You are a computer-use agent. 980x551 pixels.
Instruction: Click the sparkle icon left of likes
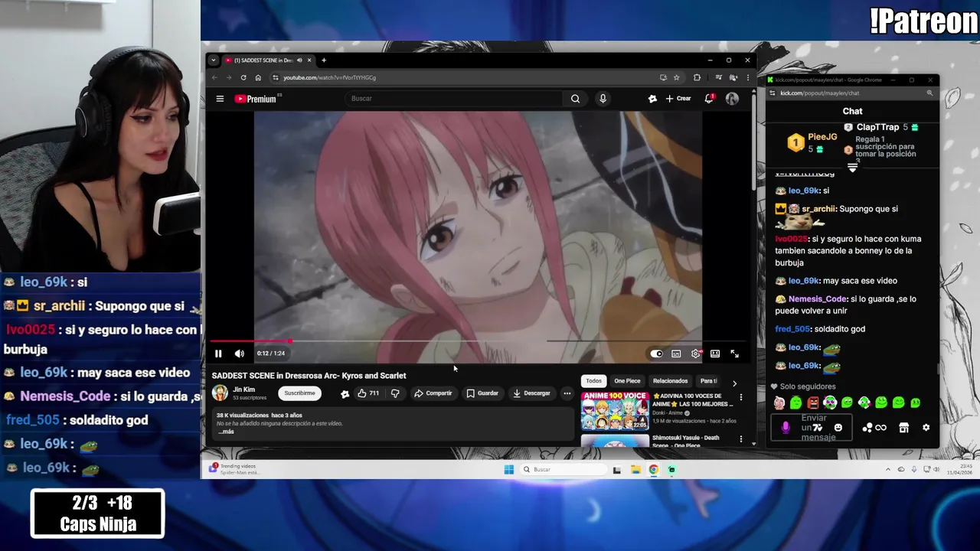(x=345, y=393)
